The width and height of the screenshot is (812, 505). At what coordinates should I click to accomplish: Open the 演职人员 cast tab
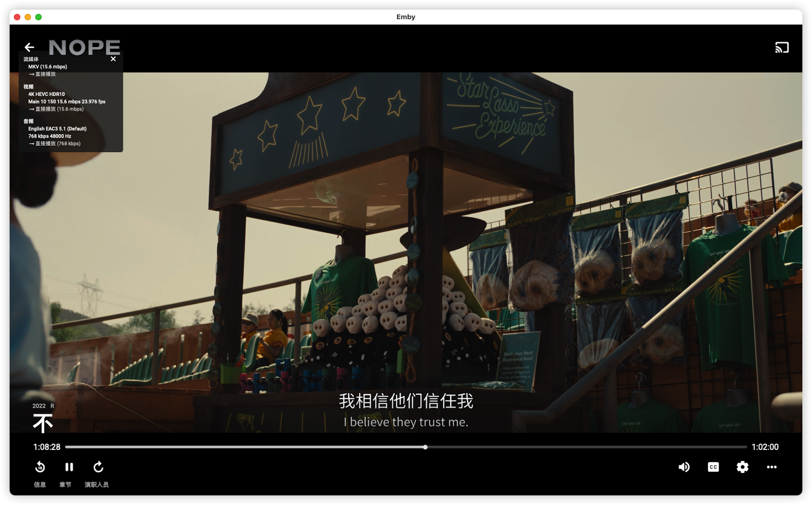97,485
